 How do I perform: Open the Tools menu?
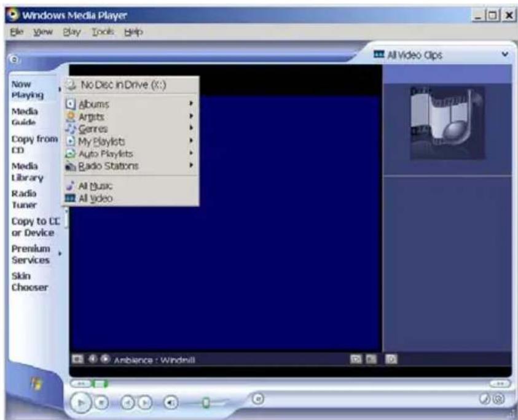pyautogui.click(x=103, y=32)
